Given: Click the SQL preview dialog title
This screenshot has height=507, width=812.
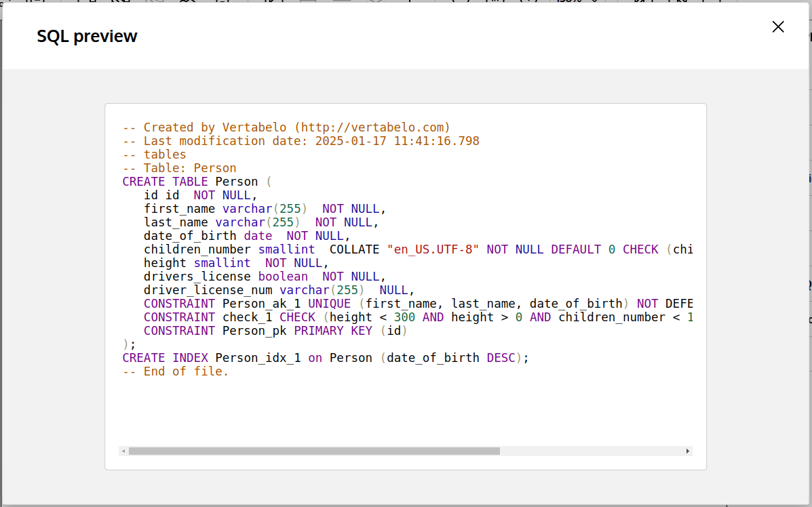Looking at the screenshot, I should point(87,37).
